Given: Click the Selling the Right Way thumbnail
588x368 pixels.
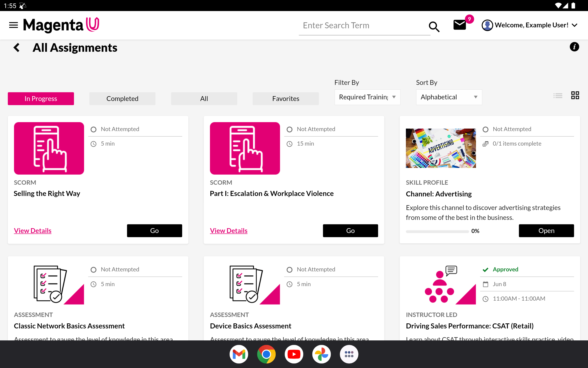Looking at the screenshot, I should click(49, 148).
